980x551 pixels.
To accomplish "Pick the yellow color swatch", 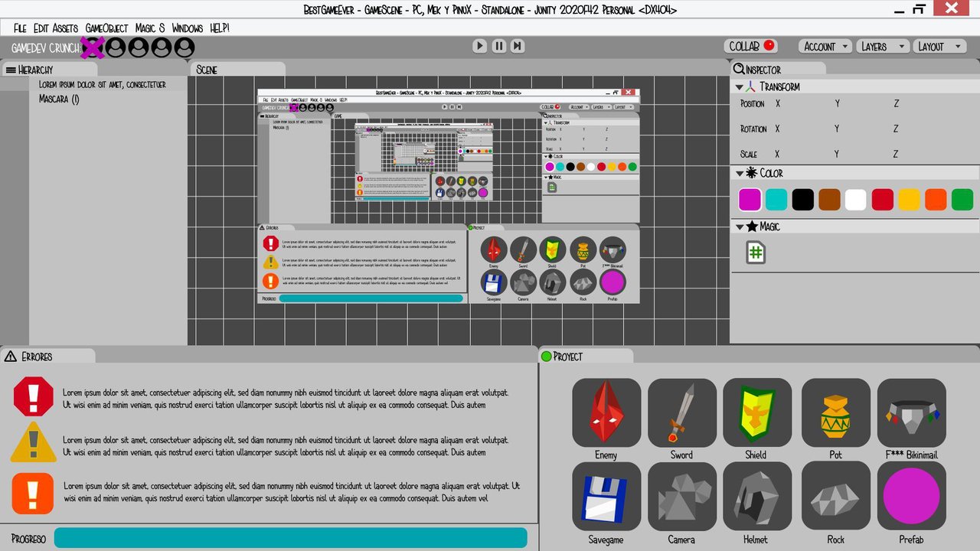I will (909, 200).
